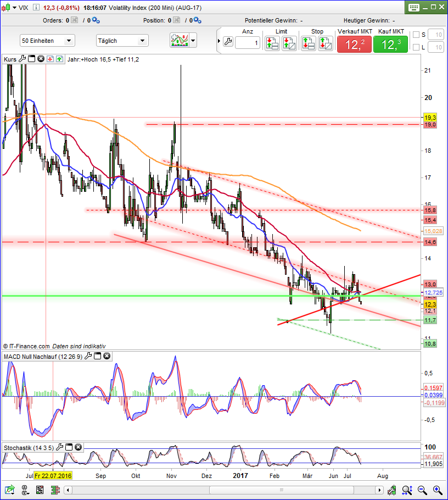Viewport: 448px width, 500px height.
Task: Open the instrument dropdown arrow next to VIX
Action: click(x=14, y=8)
